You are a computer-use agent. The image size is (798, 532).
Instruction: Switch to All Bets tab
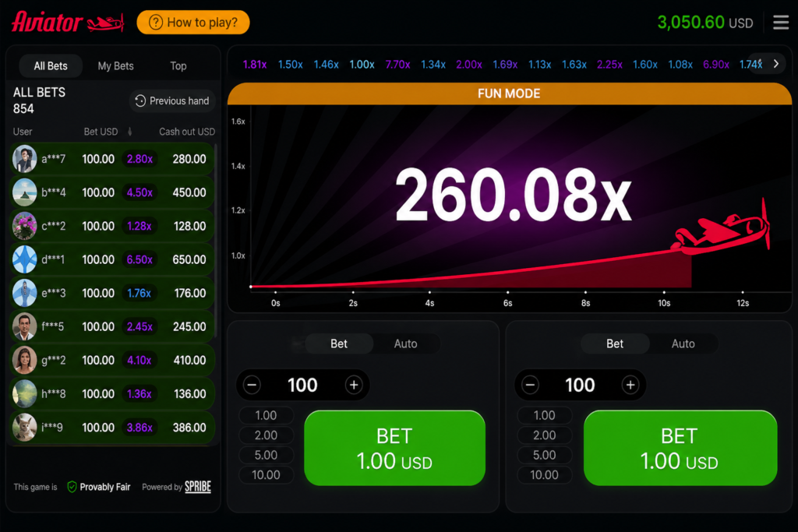click(51, 65)
